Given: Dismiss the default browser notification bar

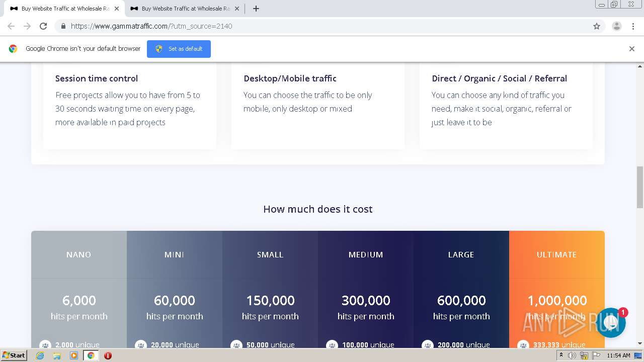Looking at the screenshot, I should pyautogui.click(x=631, y=49).
